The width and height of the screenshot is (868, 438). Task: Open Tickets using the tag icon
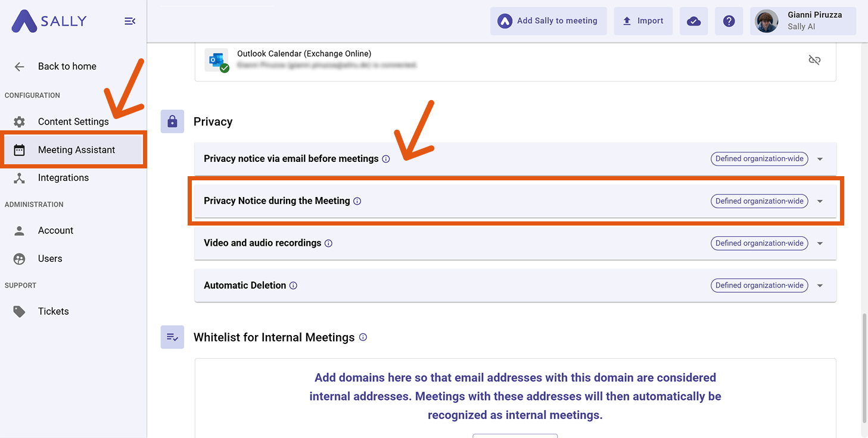click(x=18, y=311)
